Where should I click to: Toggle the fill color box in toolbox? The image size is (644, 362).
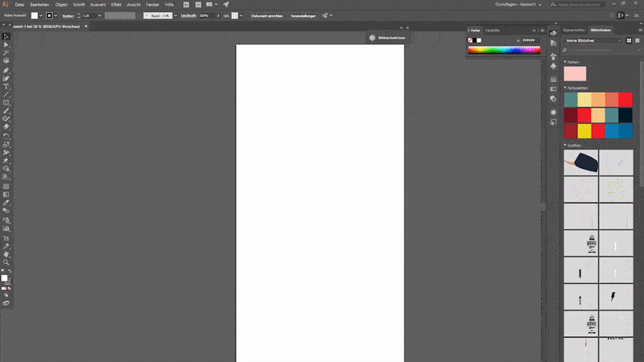click(5, 278)
